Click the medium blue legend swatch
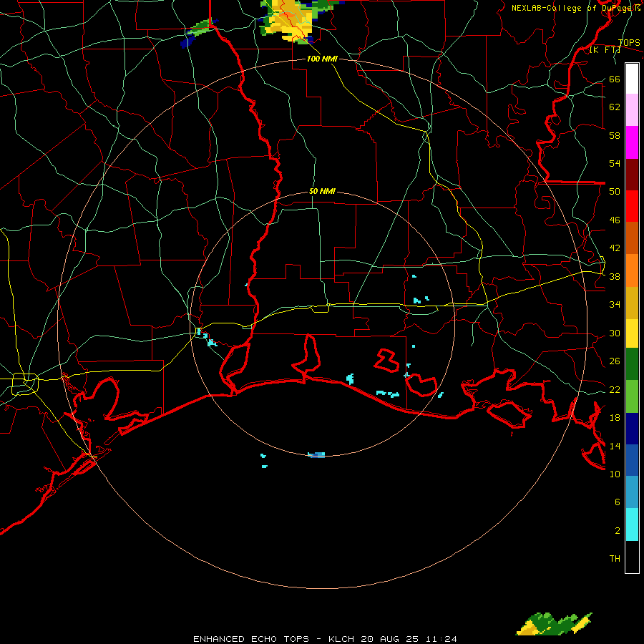This screenshot has width=644, height=644. tap(632, 460)
